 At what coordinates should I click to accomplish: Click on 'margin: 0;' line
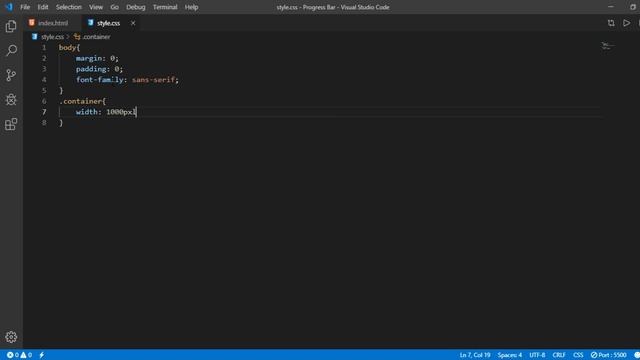pos(97,58)
